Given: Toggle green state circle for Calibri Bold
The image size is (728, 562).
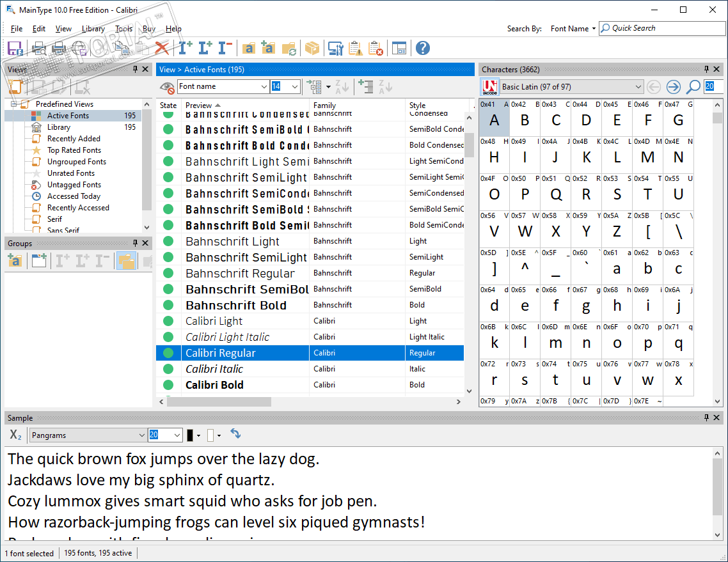Looking at the screenshot, I should point(168,385).
